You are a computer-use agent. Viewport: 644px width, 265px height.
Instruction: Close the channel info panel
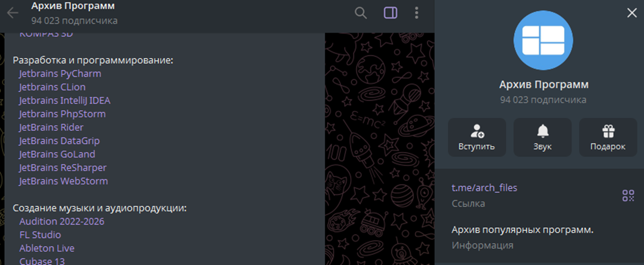click(x=632, y=13)
